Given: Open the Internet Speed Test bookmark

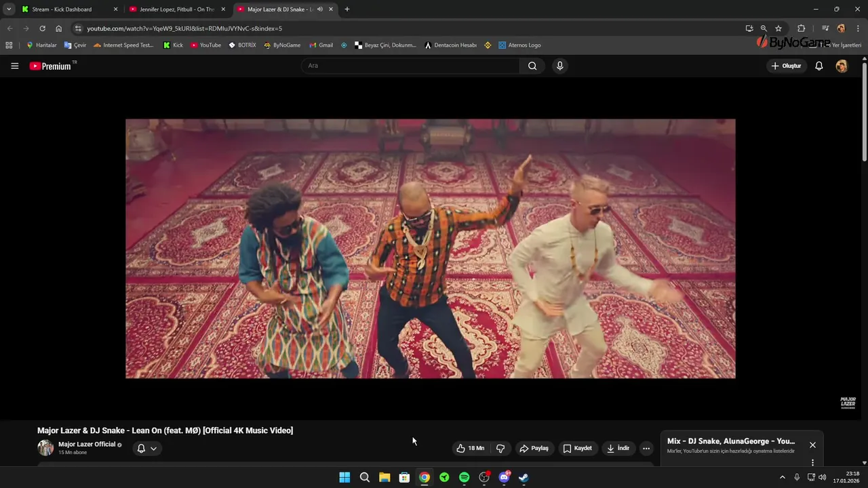Looking at the screenshot, I should point(124,45).
